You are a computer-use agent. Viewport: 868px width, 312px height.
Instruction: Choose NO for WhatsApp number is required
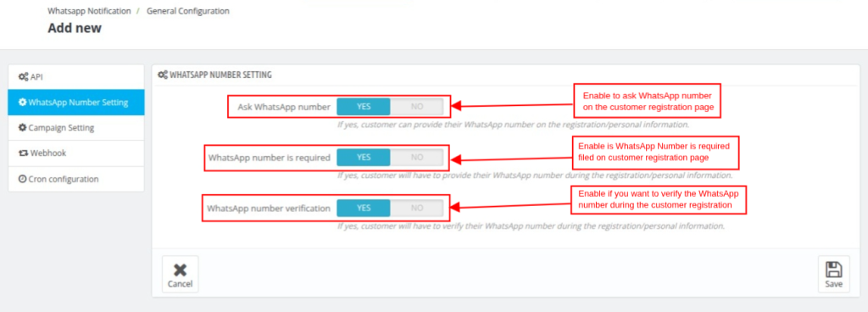(x=417, y=158)
